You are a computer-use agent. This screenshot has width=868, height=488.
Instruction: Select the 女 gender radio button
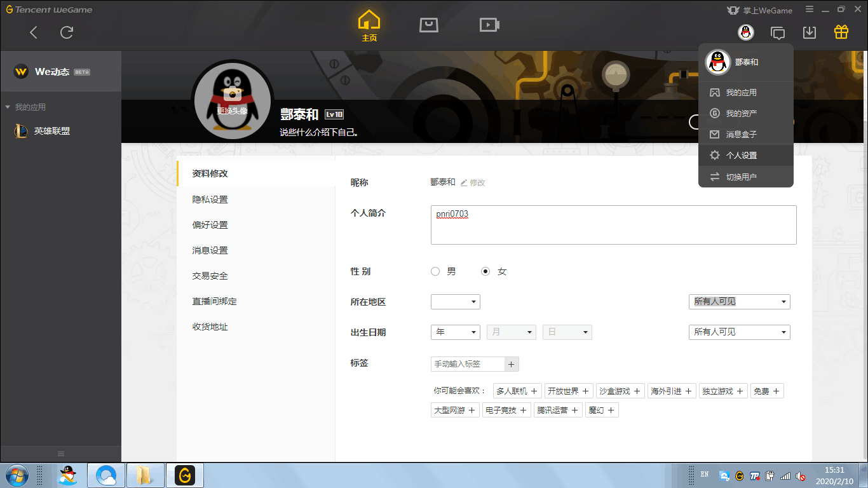tap(486, 271)
